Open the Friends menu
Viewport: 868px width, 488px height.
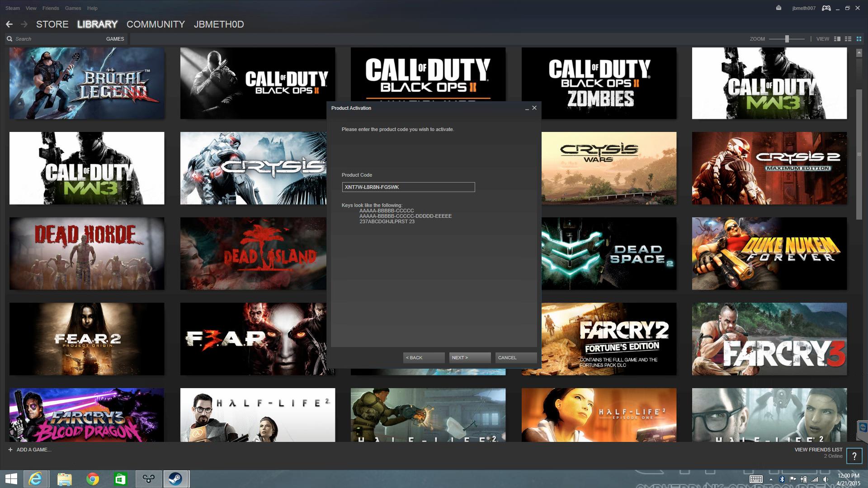(x=51, y=8)
